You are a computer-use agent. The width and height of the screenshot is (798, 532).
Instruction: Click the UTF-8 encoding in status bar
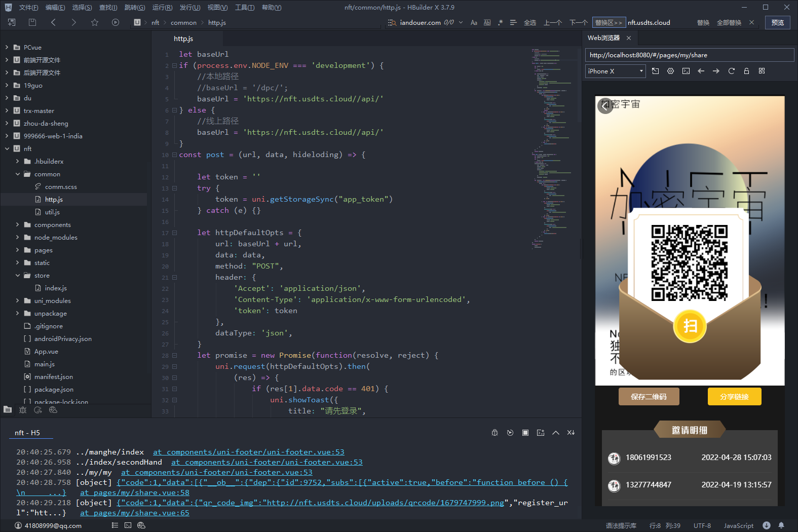[x=702, y=525]
